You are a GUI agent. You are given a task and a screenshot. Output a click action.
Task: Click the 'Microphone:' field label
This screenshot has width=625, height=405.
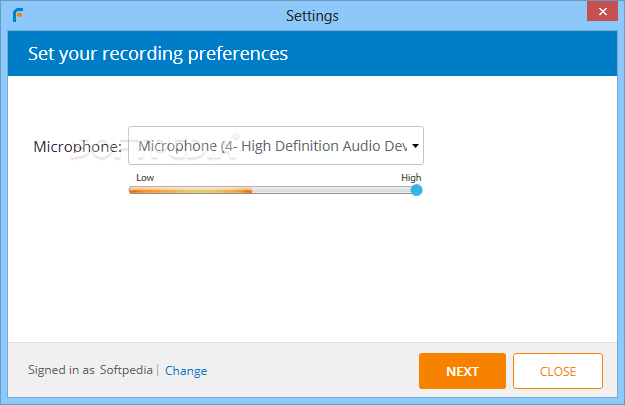coord(77,147)
